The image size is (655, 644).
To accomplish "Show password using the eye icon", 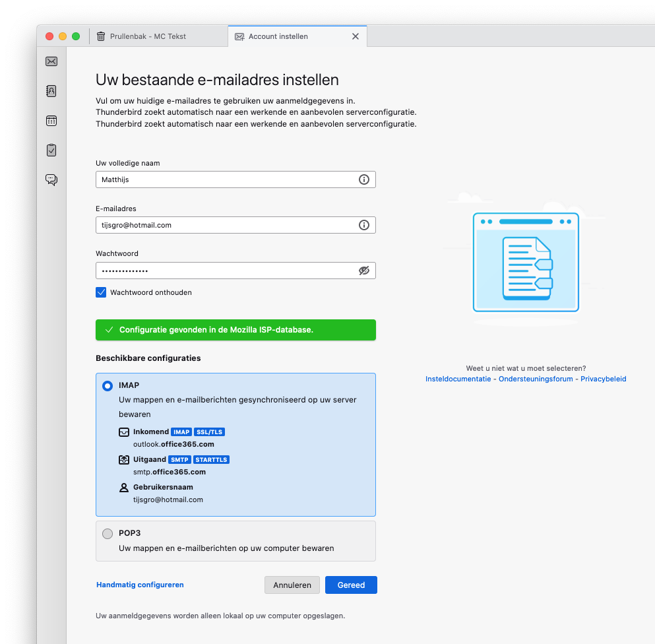I will click(363, 271).
